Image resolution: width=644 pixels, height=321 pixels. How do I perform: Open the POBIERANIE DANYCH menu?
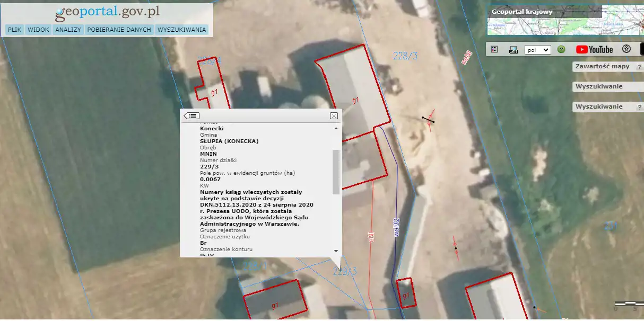click(119, 30)
